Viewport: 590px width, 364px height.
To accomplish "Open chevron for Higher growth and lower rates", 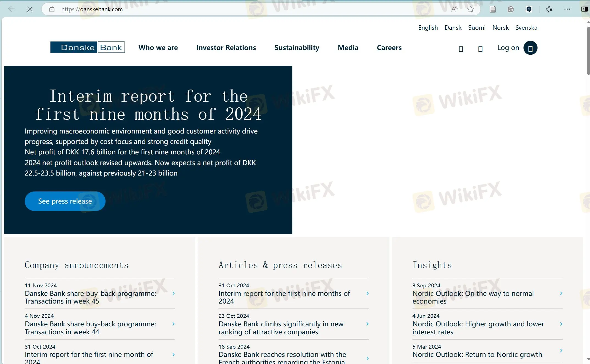I will pyautogui.click(x=561, y=324).
